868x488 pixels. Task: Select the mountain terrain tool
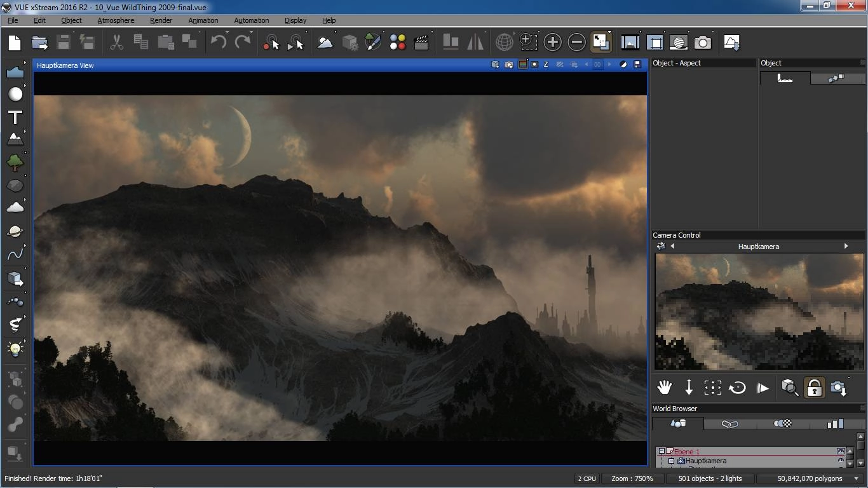click(15, 139)
